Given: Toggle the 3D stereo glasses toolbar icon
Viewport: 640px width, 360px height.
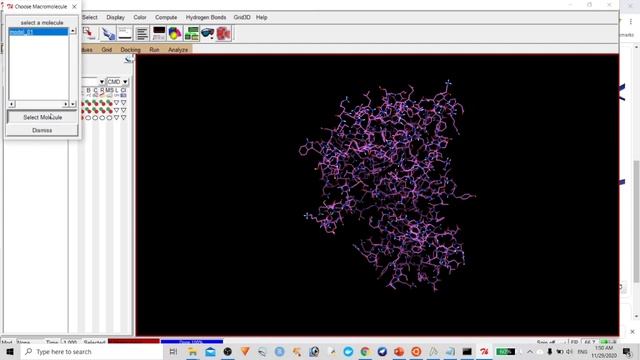Looking at the screenshot, I should pos(207,33).
